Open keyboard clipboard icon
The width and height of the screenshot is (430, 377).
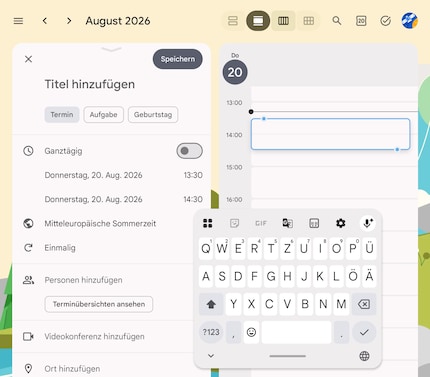coord(314,223)
